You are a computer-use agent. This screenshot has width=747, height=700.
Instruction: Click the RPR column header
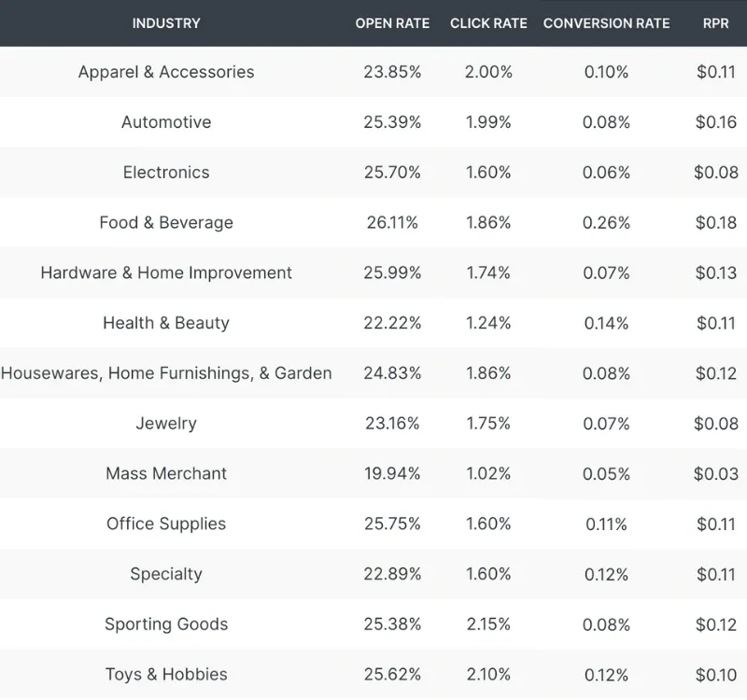[716, 23]
